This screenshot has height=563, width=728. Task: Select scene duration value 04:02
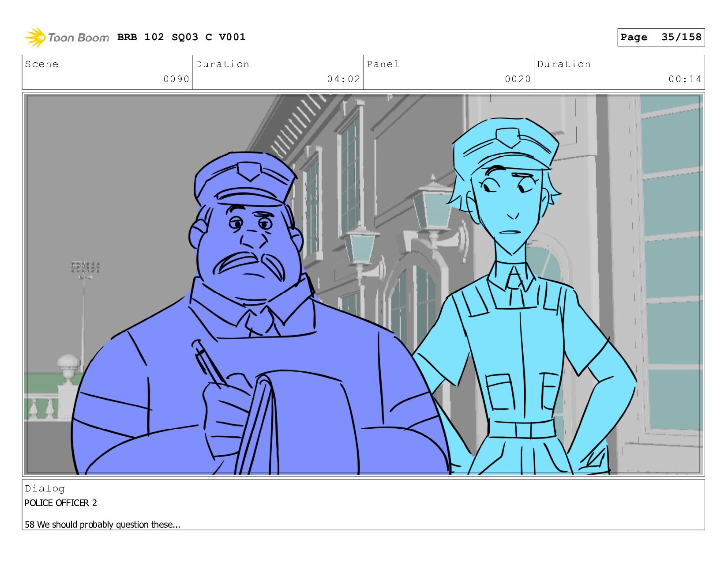[343, 79]
